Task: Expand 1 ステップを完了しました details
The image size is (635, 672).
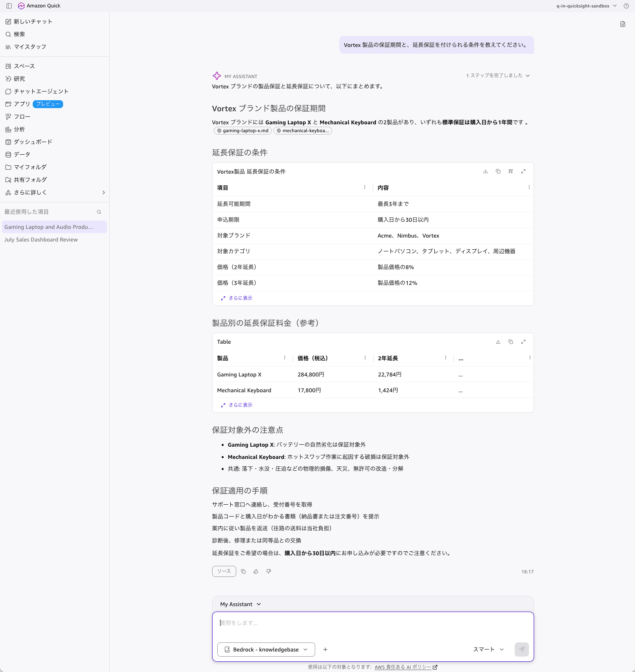Action: pos(498,75)
